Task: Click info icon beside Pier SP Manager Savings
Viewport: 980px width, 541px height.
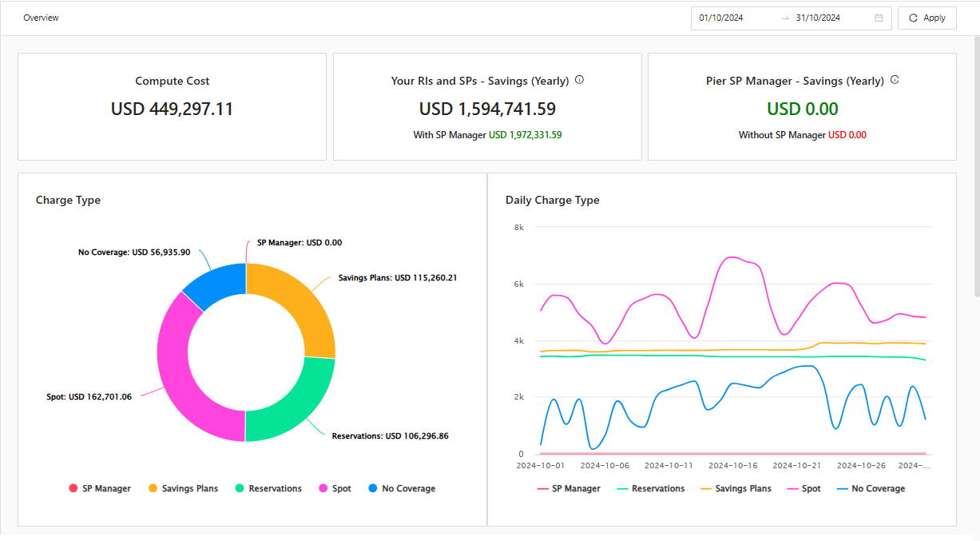Action: [x=895, y=80]
